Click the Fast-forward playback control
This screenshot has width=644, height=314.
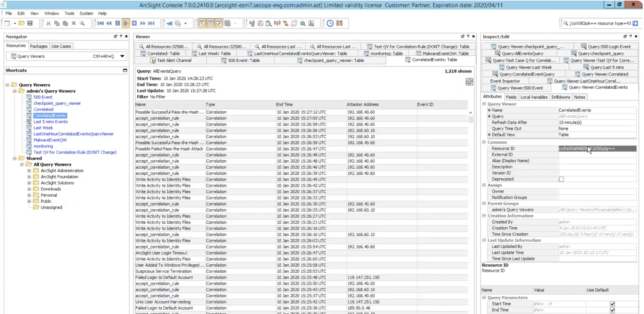click(x=143, y=23)
